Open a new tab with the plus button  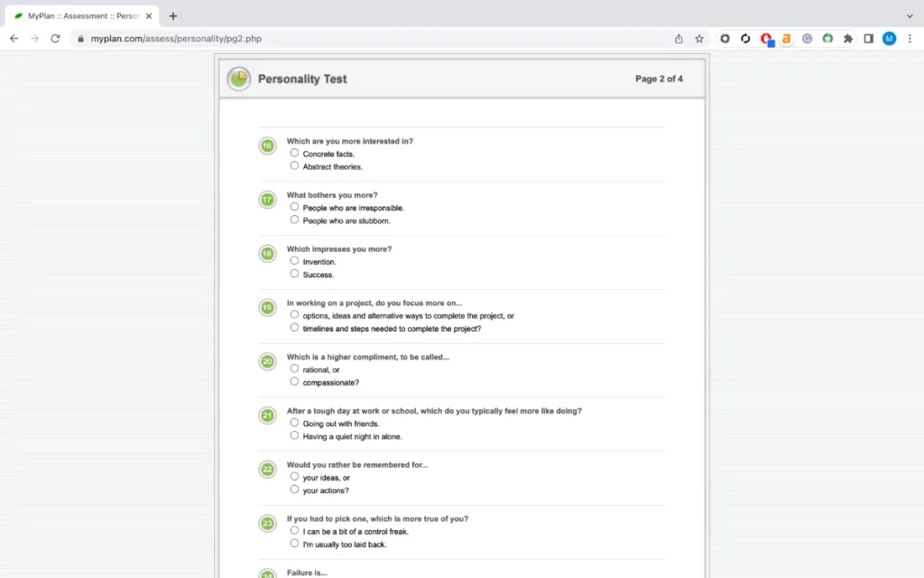(172, 16)
